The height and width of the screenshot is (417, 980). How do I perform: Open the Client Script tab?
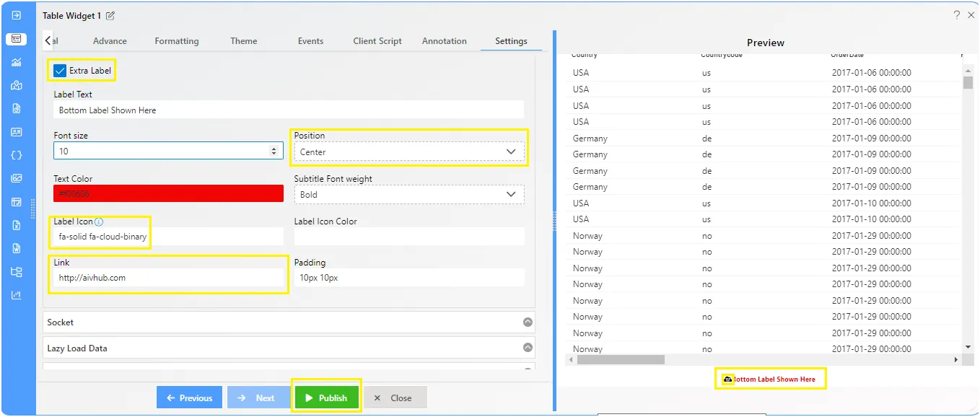[x=377, y=41]
